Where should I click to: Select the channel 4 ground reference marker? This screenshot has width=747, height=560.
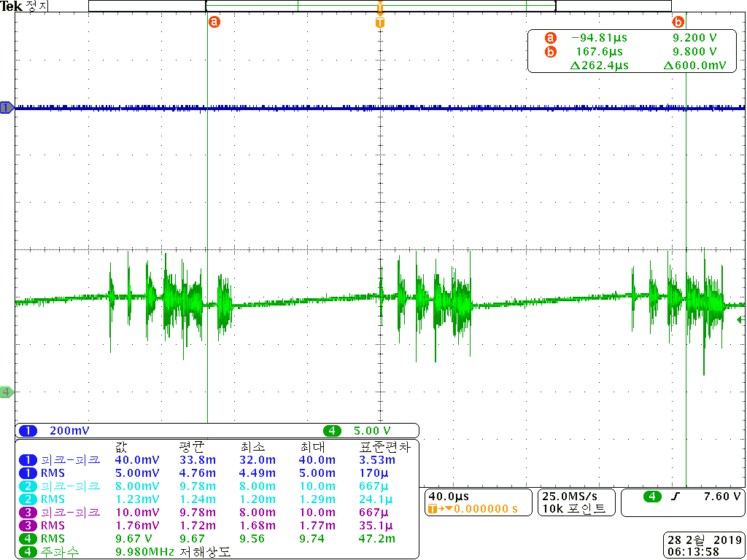[7, 392]
